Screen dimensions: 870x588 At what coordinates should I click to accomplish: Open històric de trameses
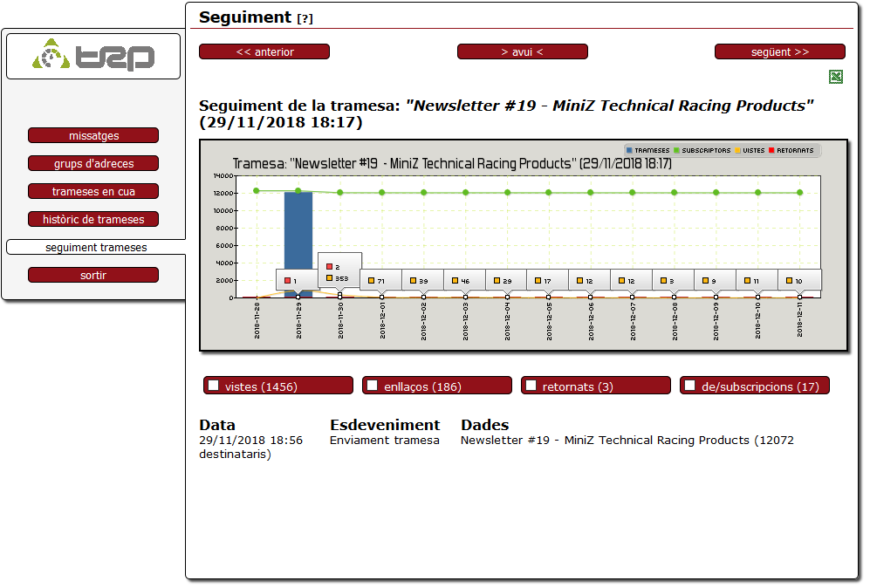pyautogui.click(x=93, y=219)
